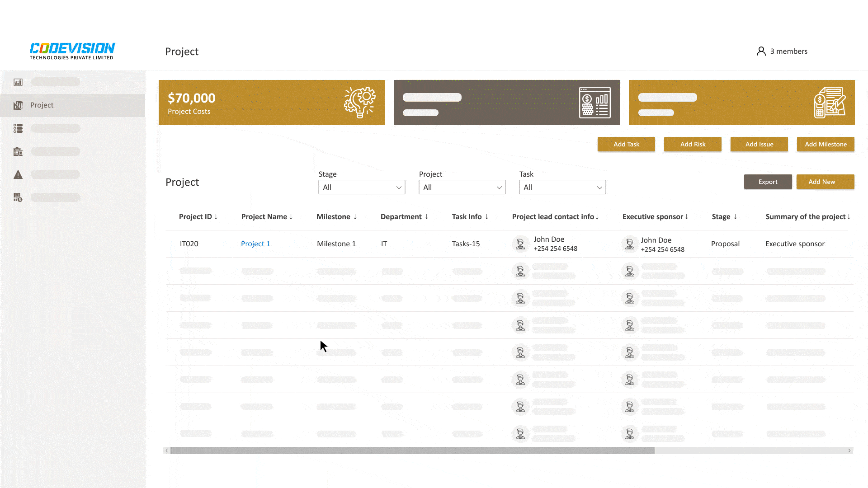Sort by Project lead contact info arrow
Screen dimensions: 868x488
[x=597, y=216]
